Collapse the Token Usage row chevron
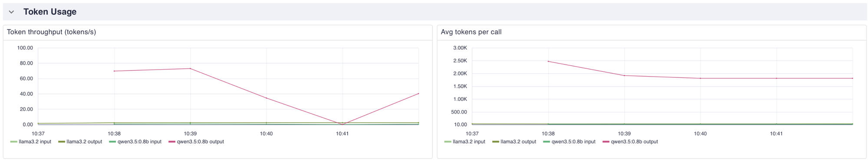This screenshot has height=164, width=868. pyautogui.click(x=11, y=12)
